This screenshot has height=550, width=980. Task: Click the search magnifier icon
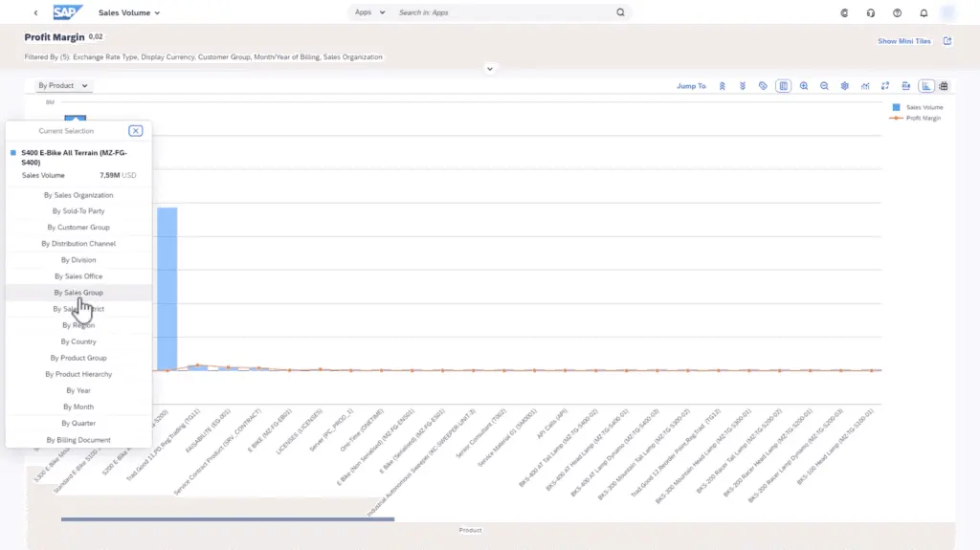click(x=620, y=12)
